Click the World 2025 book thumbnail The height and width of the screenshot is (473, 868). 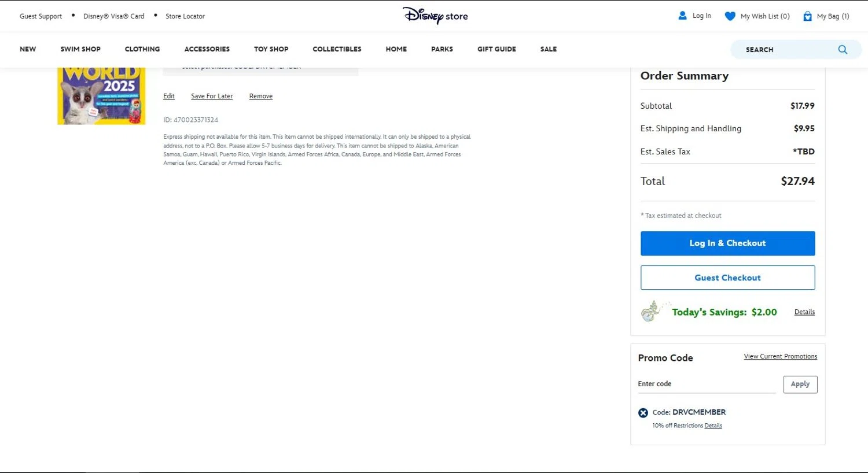pyautogui.click(x=101, y=96)
